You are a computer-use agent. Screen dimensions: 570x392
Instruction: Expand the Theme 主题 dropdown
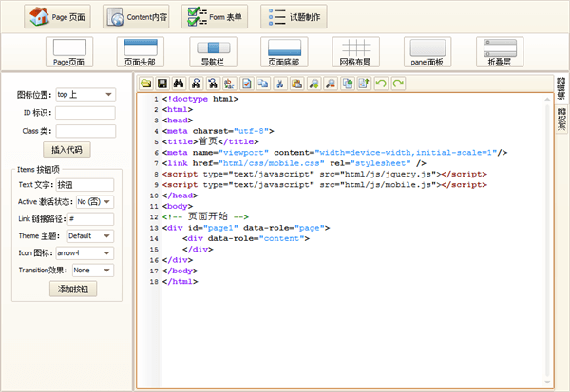(x=89, y=235)
